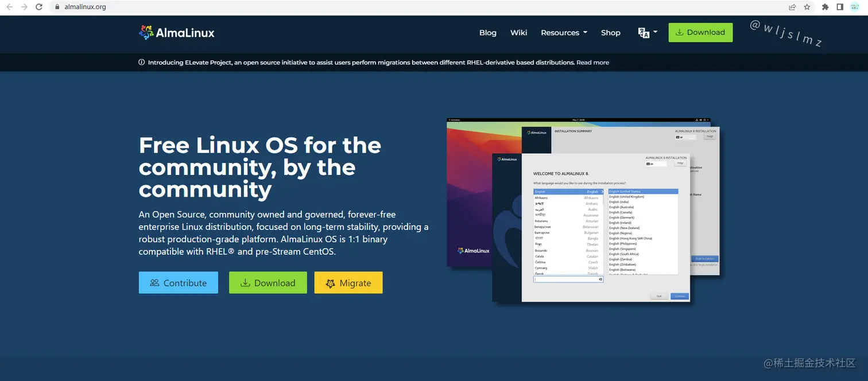The image size is (868, 381).
Task: Click the padlock icon in the address bar
Action: tap(56, 7)
